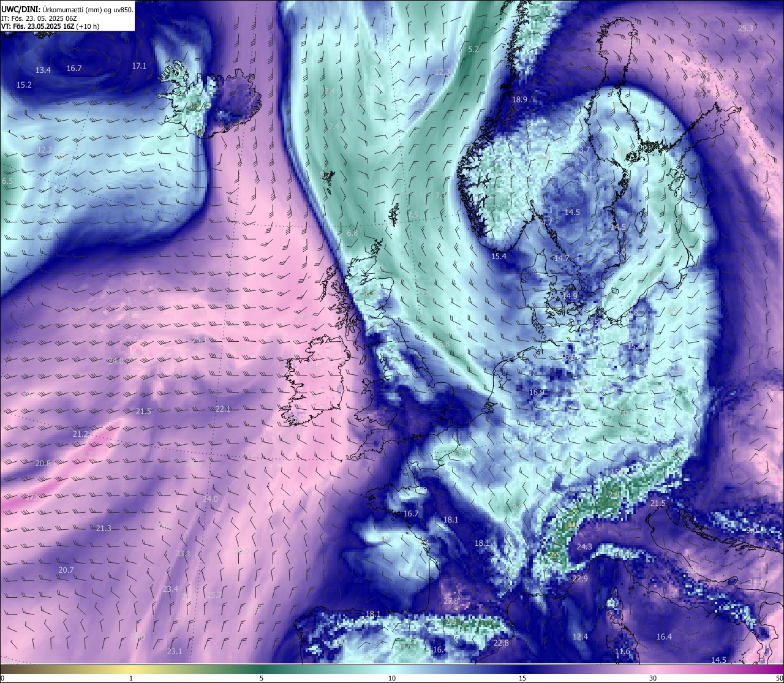The width and height of the screenshot is (784, 683).
Task: Click the colour scale tick label 50
Action: [x=779, y=678]
